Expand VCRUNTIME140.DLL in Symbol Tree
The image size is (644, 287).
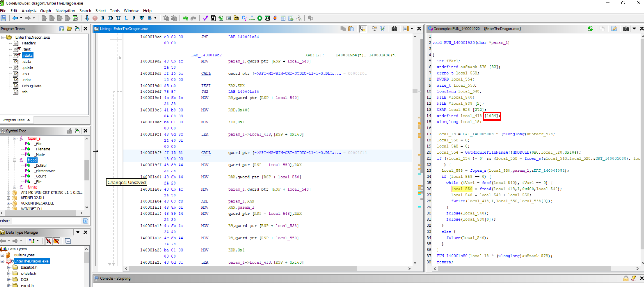8,203
